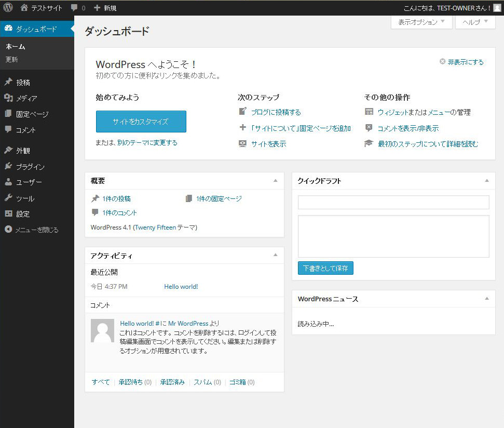Viewport: 504px width, 428px height.
Task: Open the Hello world! recent post link
Action: tap(181, 287)
